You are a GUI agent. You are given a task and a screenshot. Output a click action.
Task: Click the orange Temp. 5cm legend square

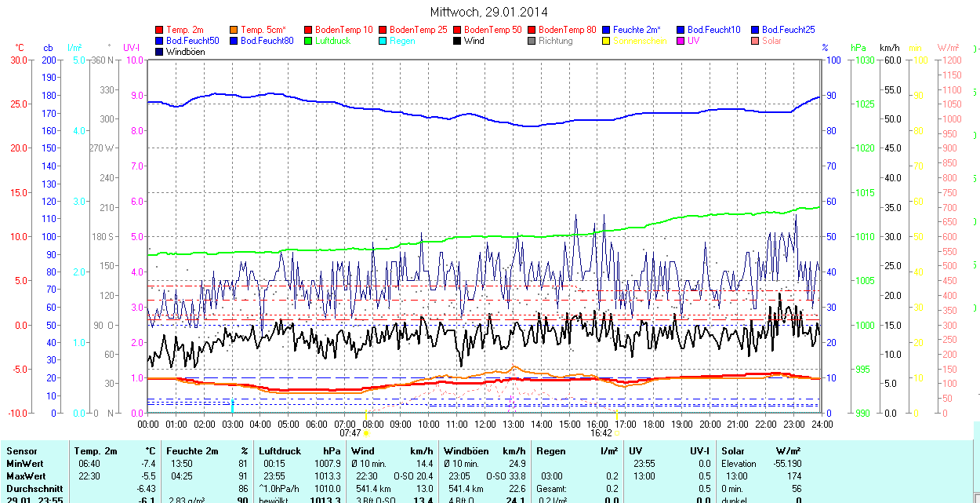coord(234,30)
